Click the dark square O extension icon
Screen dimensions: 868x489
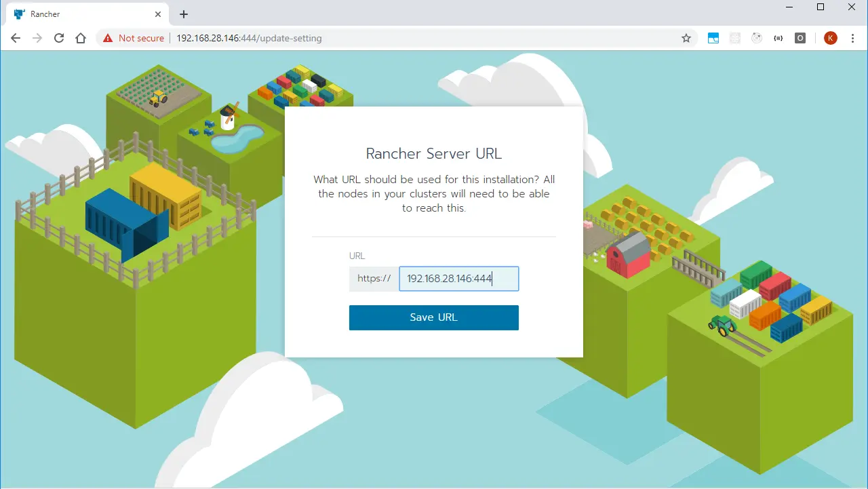(800, 39)
